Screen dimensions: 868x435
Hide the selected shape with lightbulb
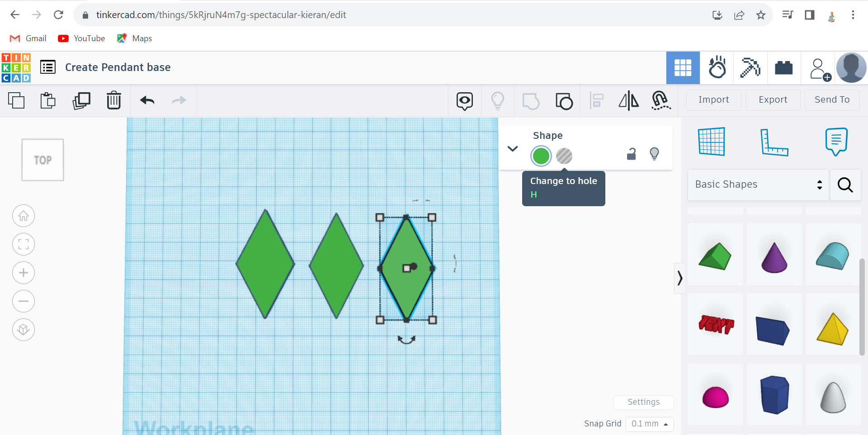pyautogui.click(x=654, y=154)
